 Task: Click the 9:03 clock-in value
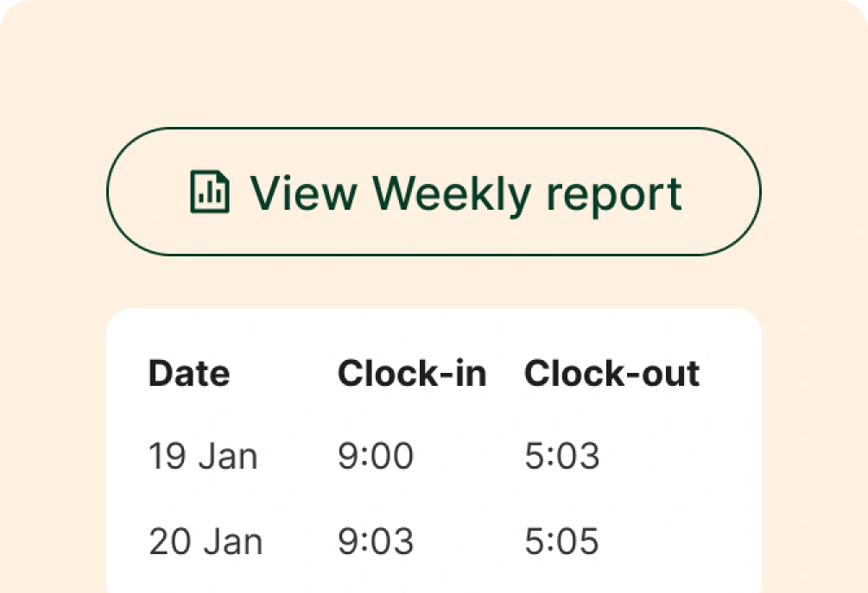[x=375, y=541]
